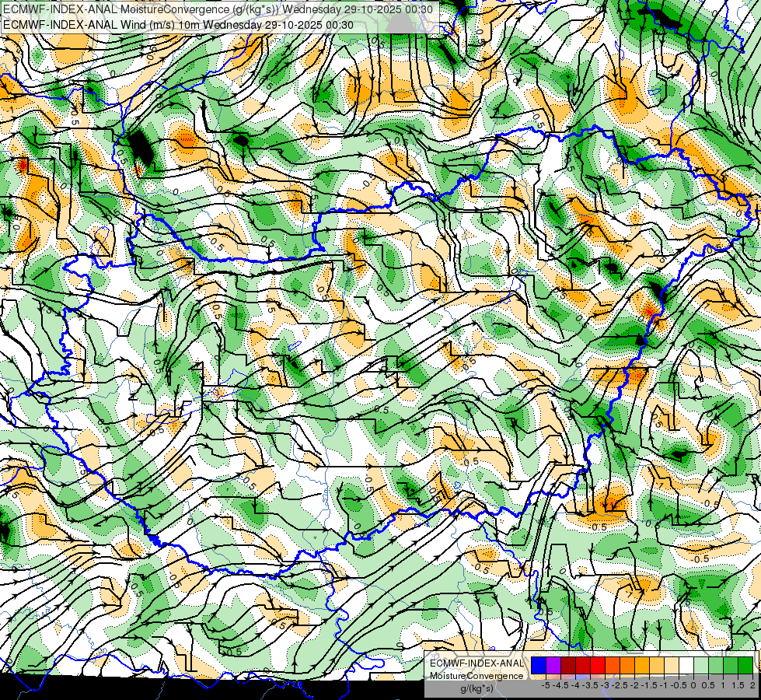Click the blue legend swatch below -5

click(x=539, y=666)
